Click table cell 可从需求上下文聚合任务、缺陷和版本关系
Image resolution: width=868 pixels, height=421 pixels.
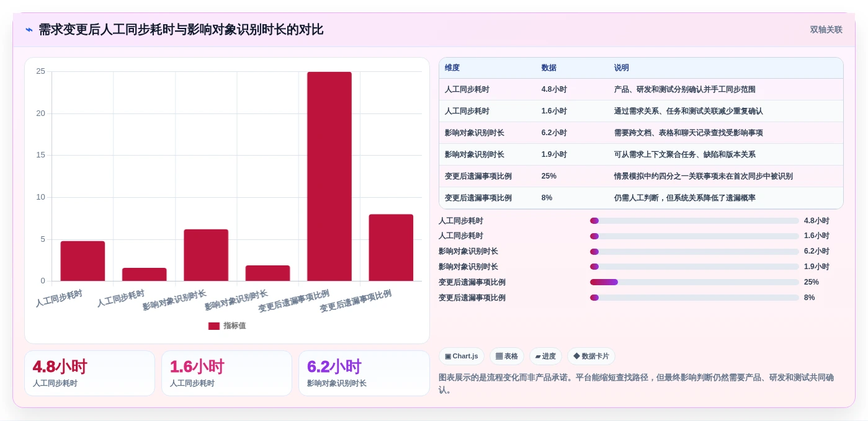[685, 154]
